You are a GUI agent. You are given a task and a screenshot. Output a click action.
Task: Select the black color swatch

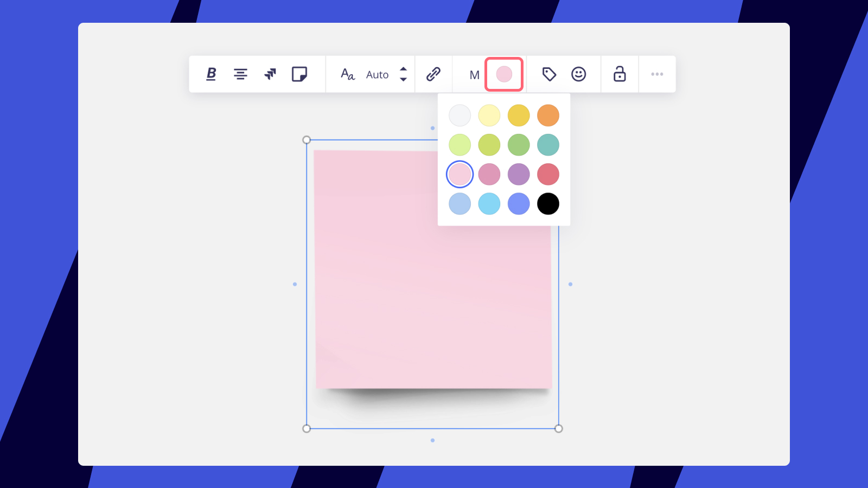coord(548,204)
